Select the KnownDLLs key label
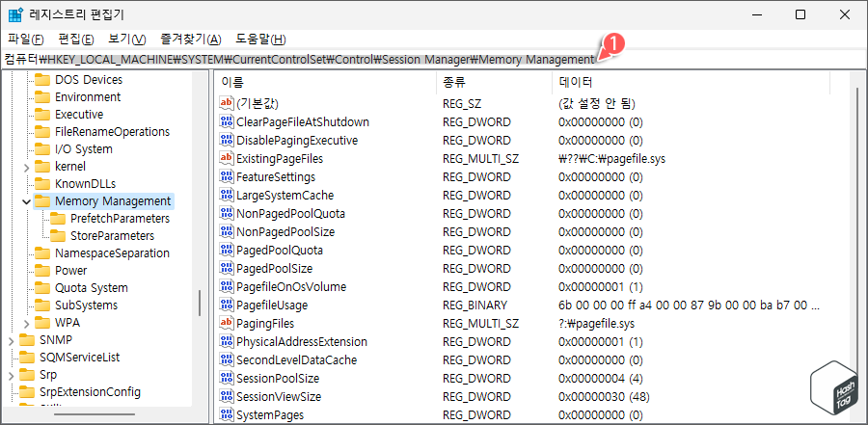 [85, 184]
